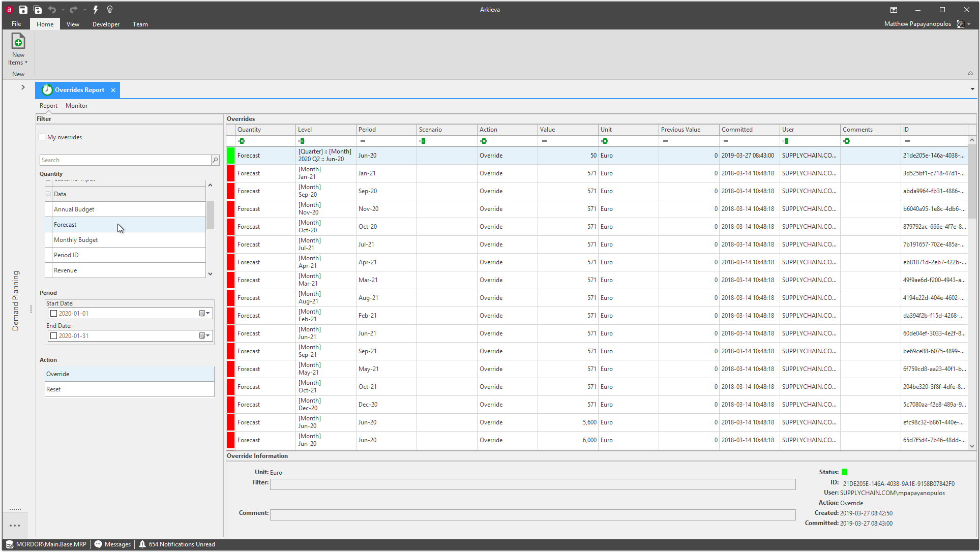Open the redo history dropdown arrow
This screenshot has width=980, height=552.
84,10
